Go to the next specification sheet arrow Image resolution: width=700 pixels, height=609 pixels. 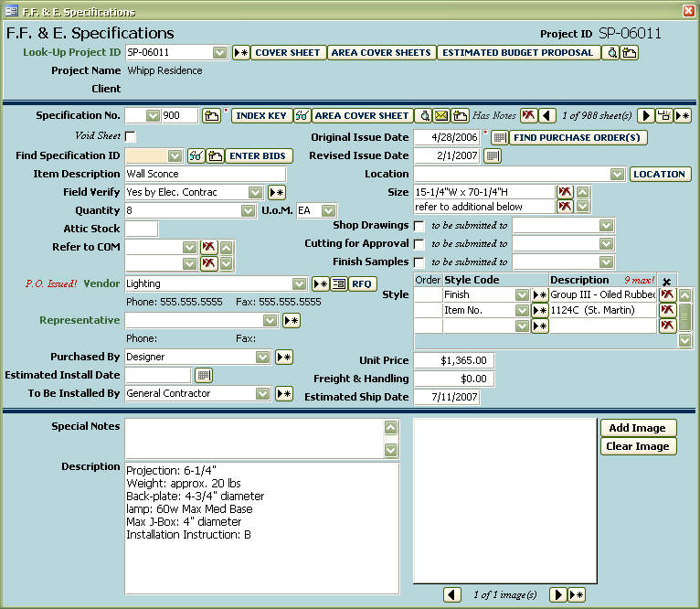click(645, 116)
